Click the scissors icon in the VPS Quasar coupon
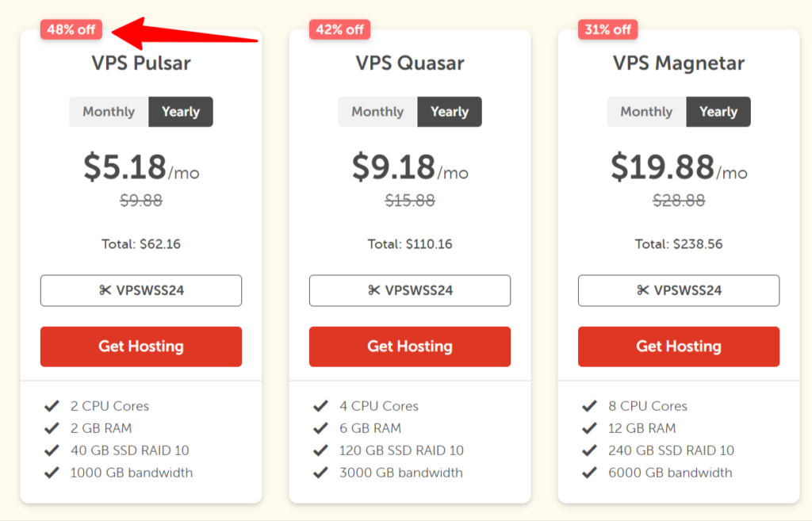The image size is (812, 521). pos(374,290)
